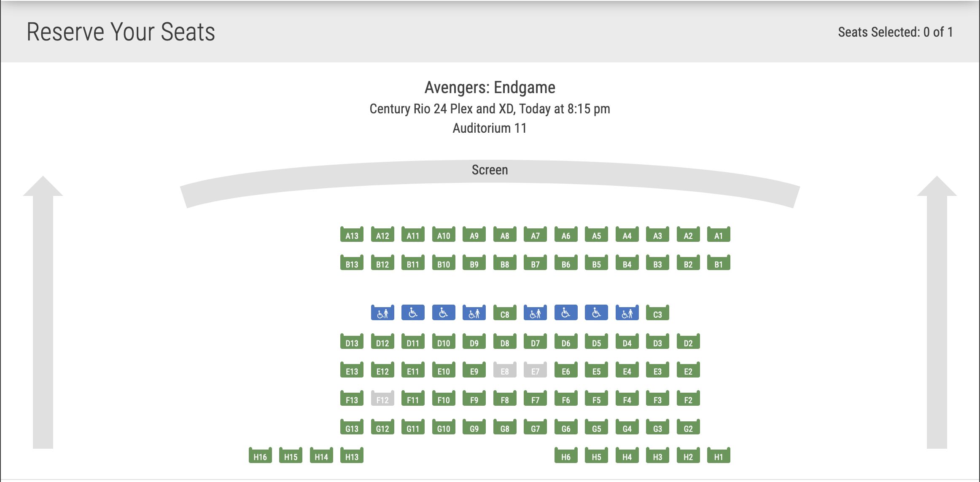Choose seat H15
The height and width of the screenshot is (482, 980).
click(x=291, y=455)
